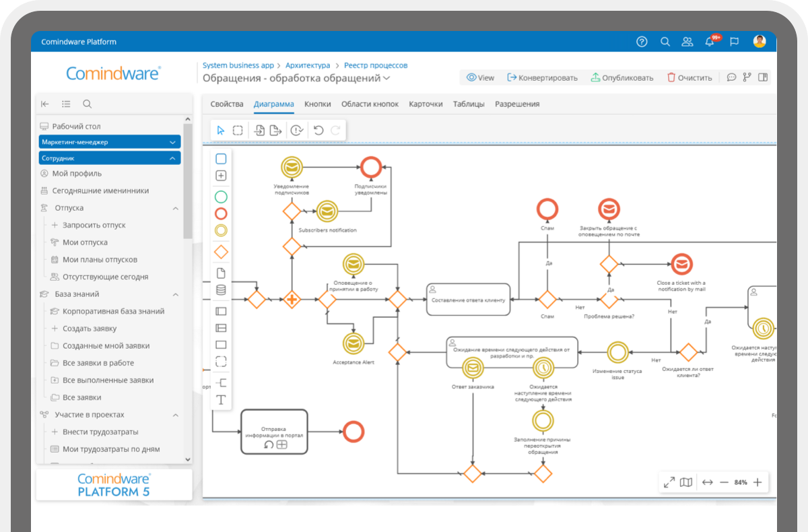Click the version branch icon
This screenshot has width=808, height=532.
click(747, 77)
